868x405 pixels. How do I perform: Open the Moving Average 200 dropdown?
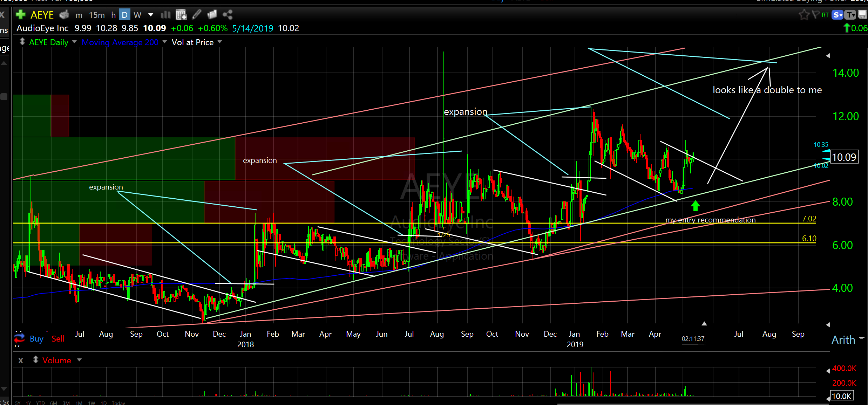[x=164, y=42]
